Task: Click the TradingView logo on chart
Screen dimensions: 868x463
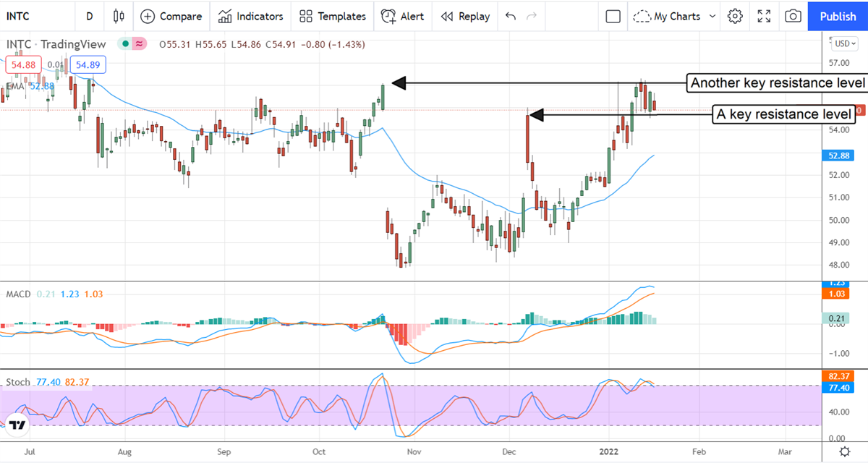Action: click(17, 425)
